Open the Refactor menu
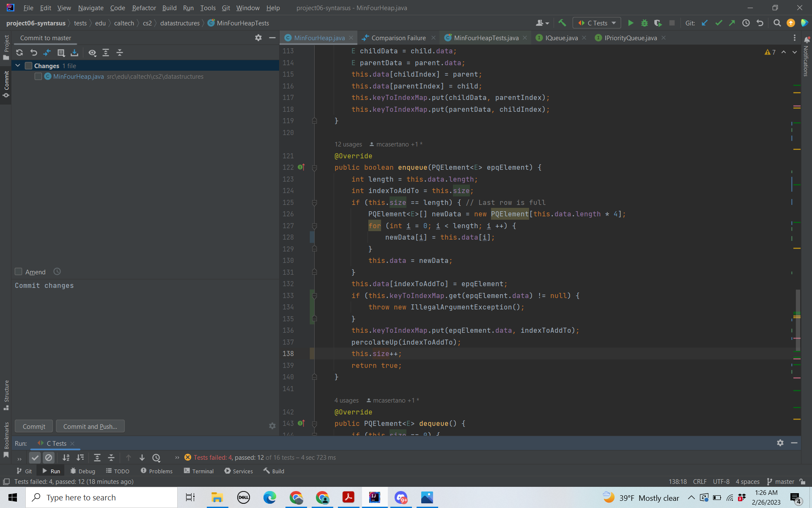 (144, 8)
